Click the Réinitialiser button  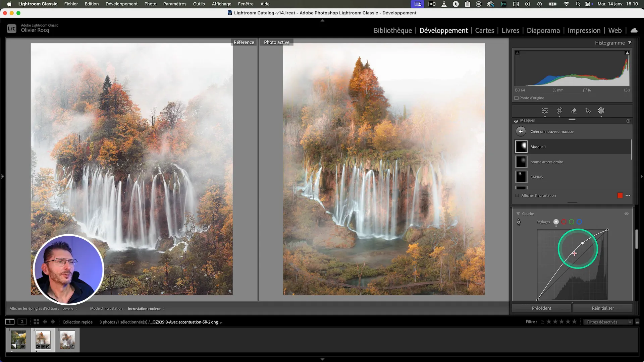point(603,308)
